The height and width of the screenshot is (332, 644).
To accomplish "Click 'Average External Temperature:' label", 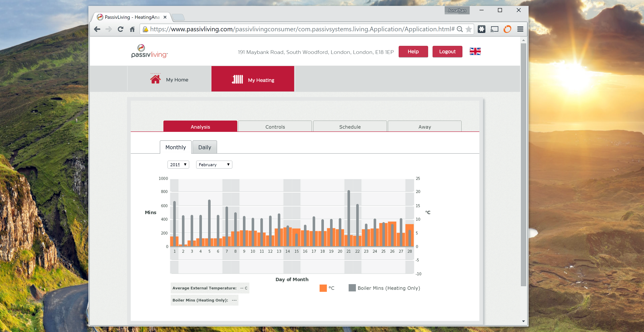I will click(204, 288).
